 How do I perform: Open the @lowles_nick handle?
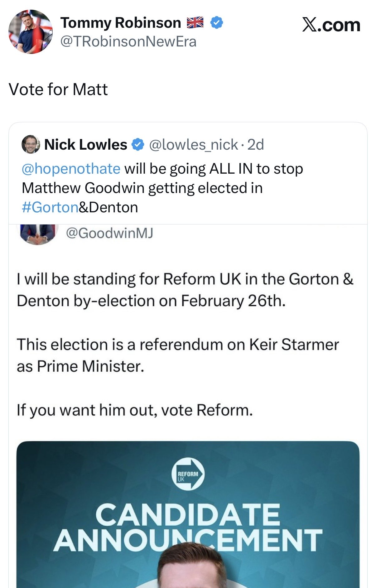(x=193, y=145)
